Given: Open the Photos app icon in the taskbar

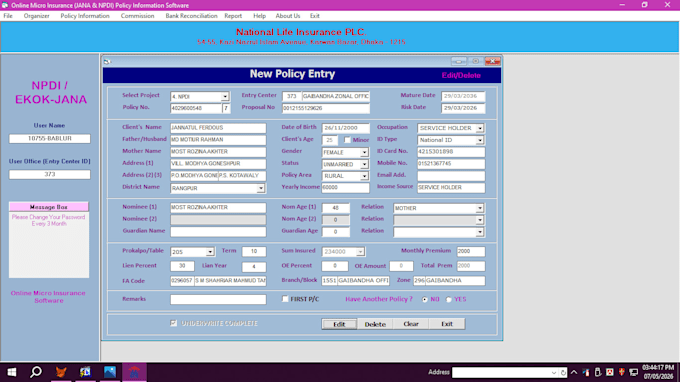Looking at the screenshot, I should point(110,372).
